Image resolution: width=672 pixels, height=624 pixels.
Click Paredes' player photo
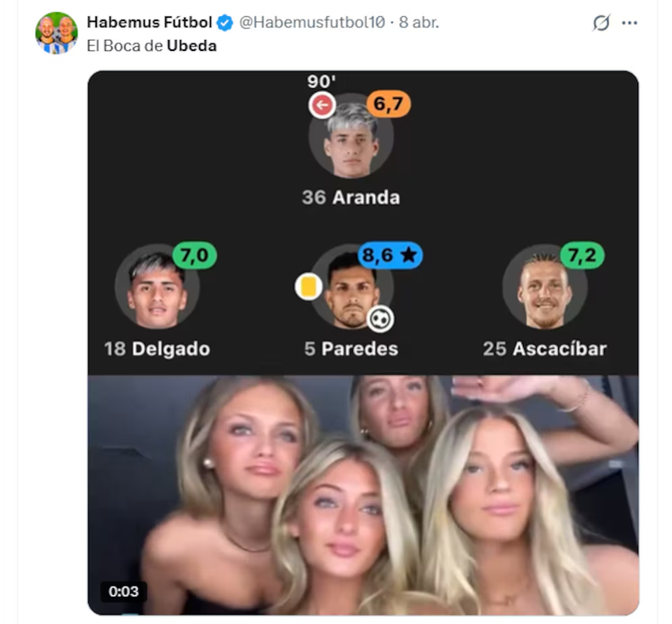350,292
